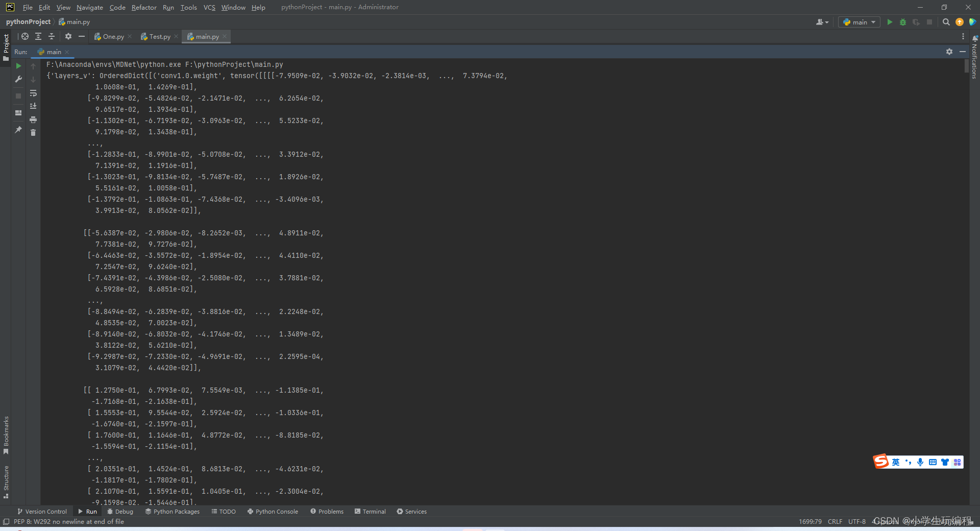Open the Navigate menu
Screen dimensions: 980x531
pos(90,7)
